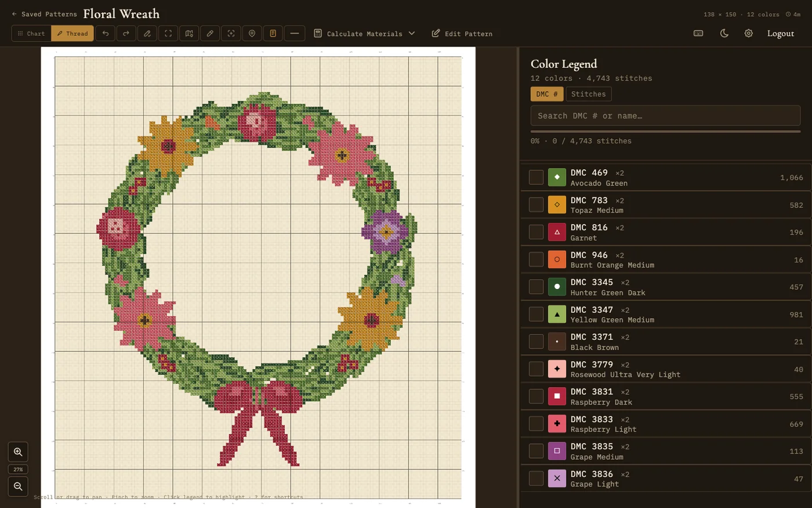Check the DMC 783 Topaz Medium checkbox
Image resolution: width=812 pixels, height=508 pixels.
pos(536,204)
